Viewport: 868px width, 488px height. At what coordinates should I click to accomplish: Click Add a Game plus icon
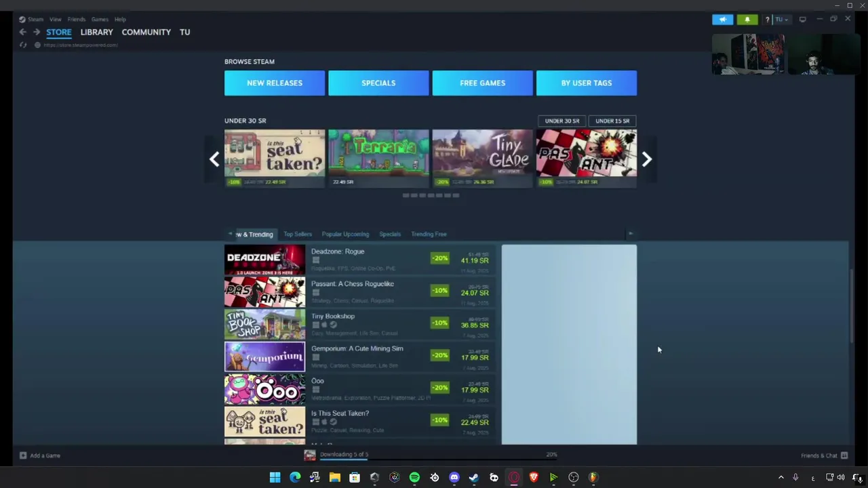coord(23,455)
